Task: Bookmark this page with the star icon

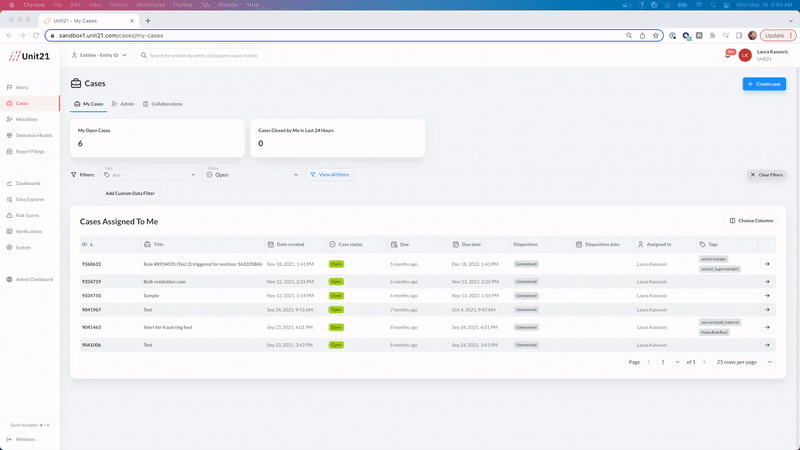Action: coord(656,35)
